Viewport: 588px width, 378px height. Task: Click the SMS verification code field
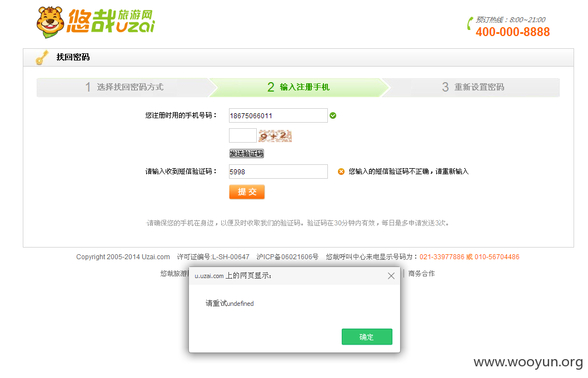pos(278,172)
